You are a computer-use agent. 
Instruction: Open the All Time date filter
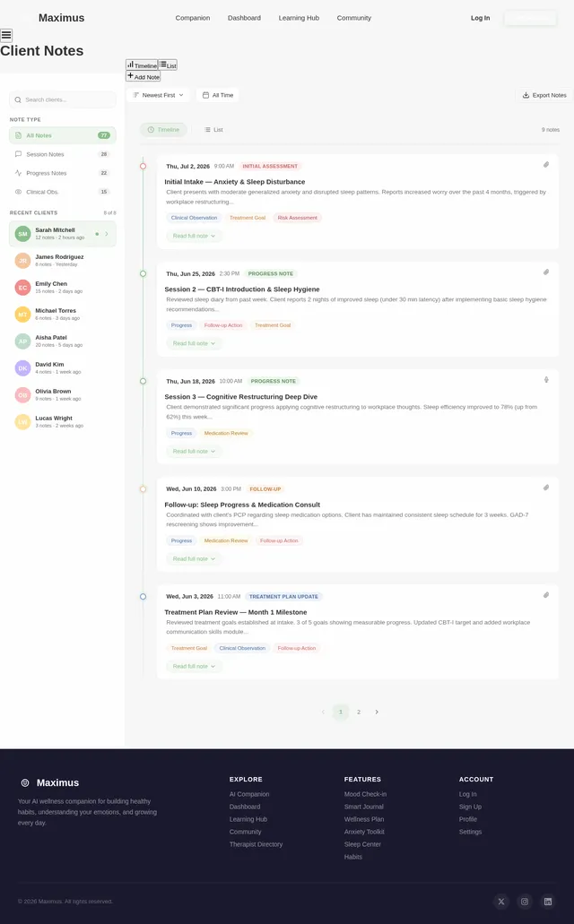(218, 95)
